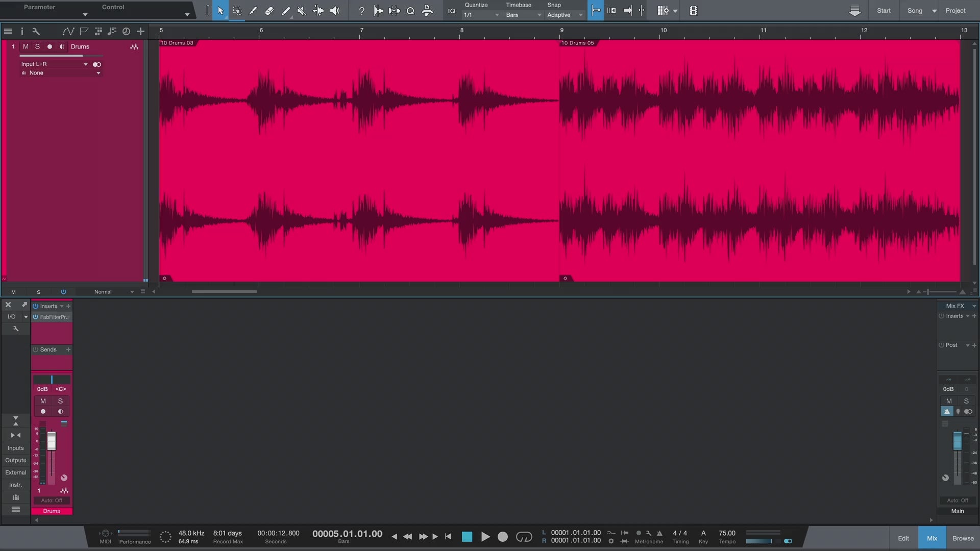The width and height of the screenshot is (980, 551).
Task: Toggle FabFilter insert power button
Action: pyautogui.click(x=36, y=317)
